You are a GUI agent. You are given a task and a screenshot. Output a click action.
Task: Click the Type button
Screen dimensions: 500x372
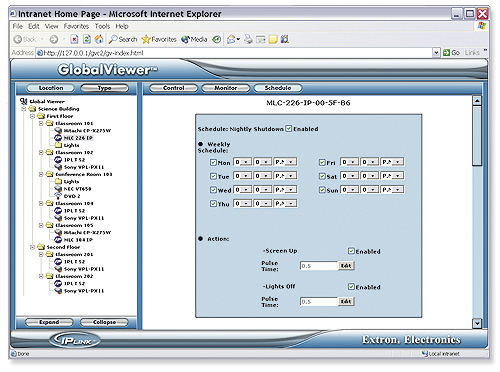click(104, 88)
